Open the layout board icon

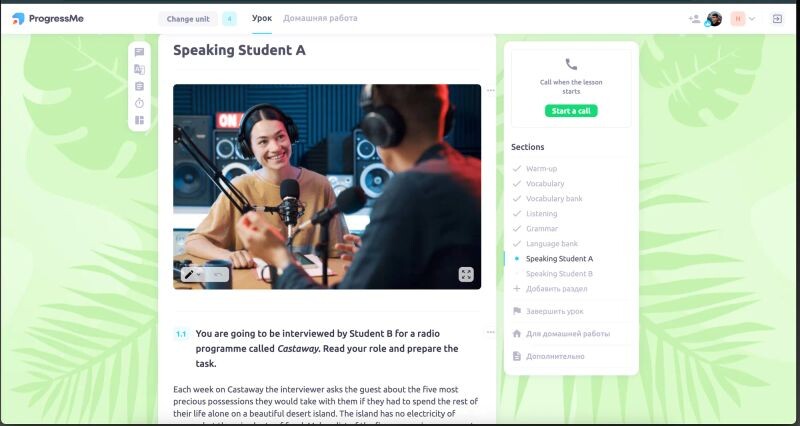pyautogui.click(x=139, y=120)
